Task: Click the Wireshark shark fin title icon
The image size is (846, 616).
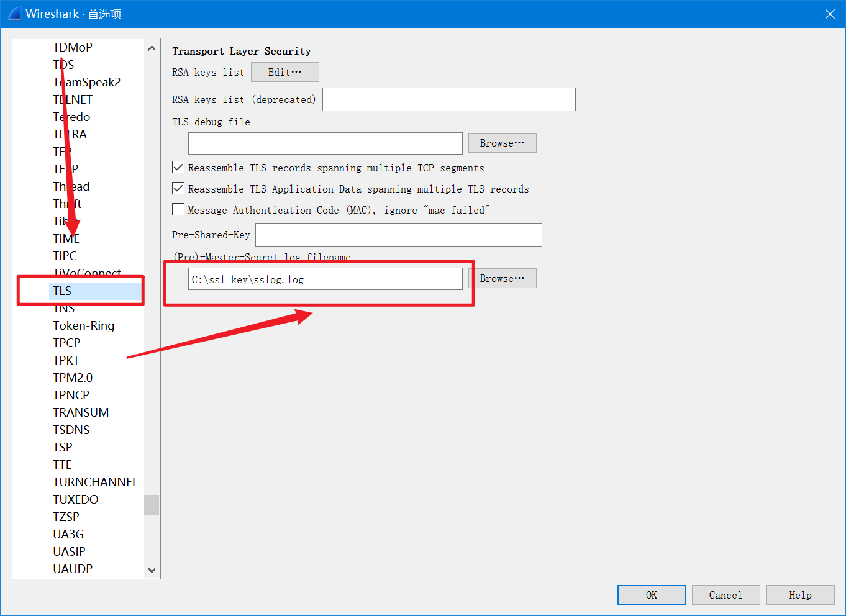Action: click(14, 13)
